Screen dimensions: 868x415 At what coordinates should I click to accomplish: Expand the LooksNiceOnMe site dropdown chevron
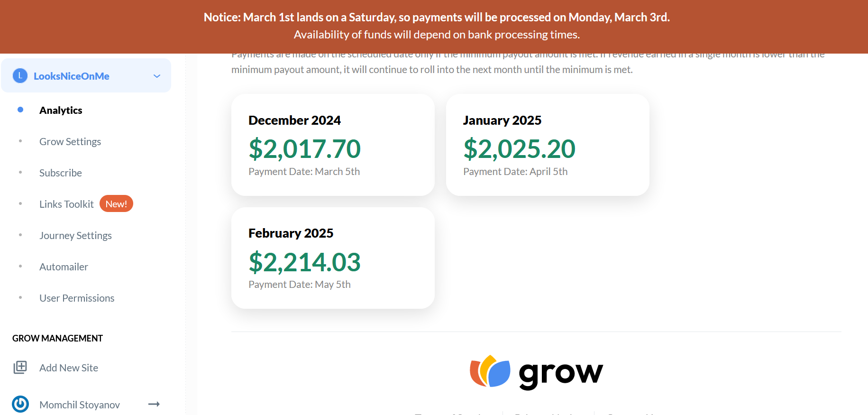point(157,76)
